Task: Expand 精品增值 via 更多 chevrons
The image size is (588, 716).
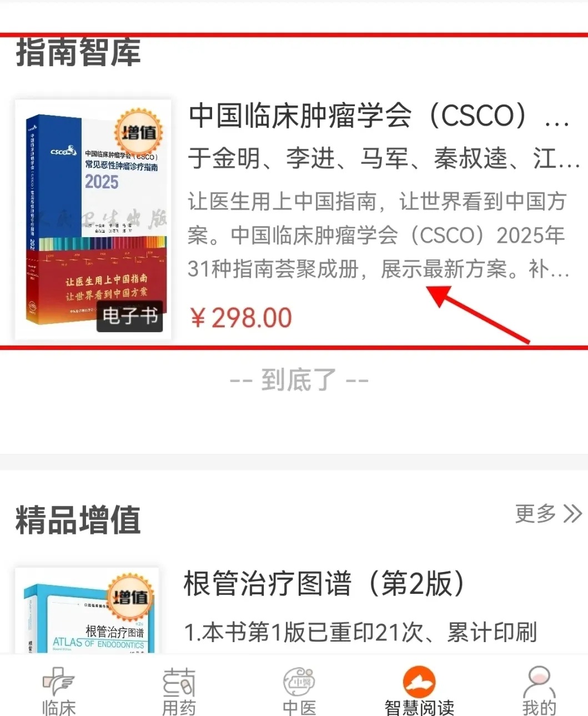Action: pos(549,514)
